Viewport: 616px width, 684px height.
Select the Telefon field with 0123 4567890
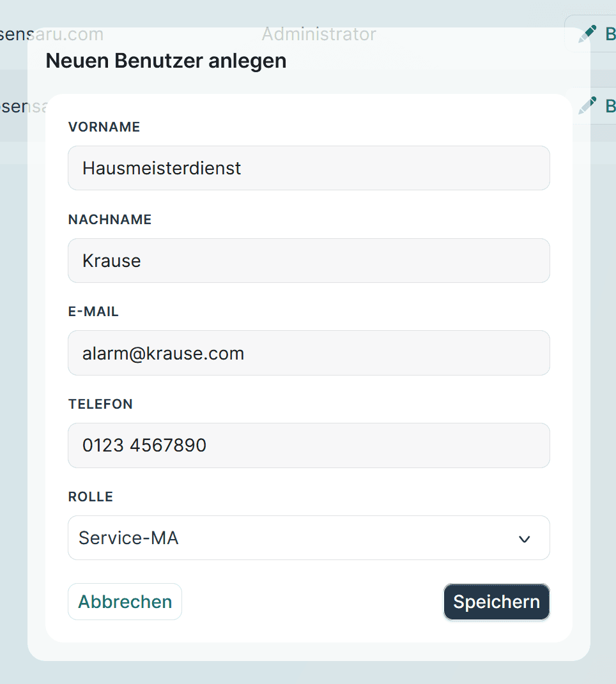(x=309, y=445)
